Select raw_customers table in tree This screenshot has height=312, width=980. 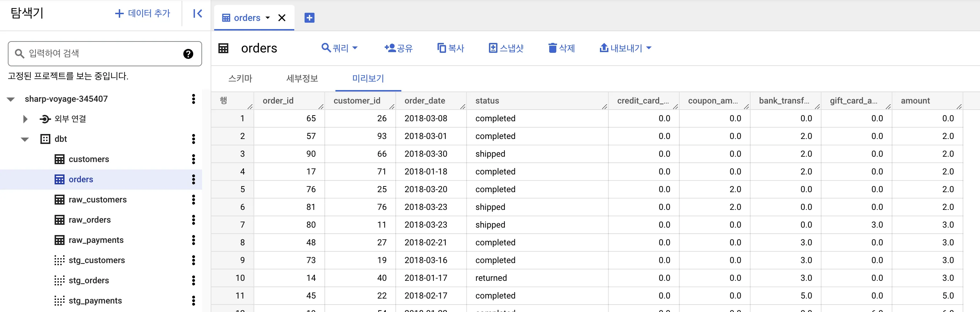point(98,200)
